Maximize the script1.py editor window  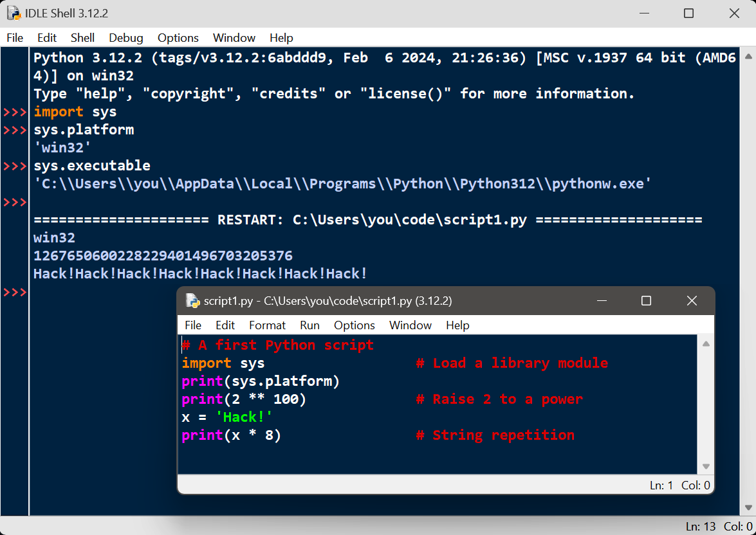pos(646,300)
